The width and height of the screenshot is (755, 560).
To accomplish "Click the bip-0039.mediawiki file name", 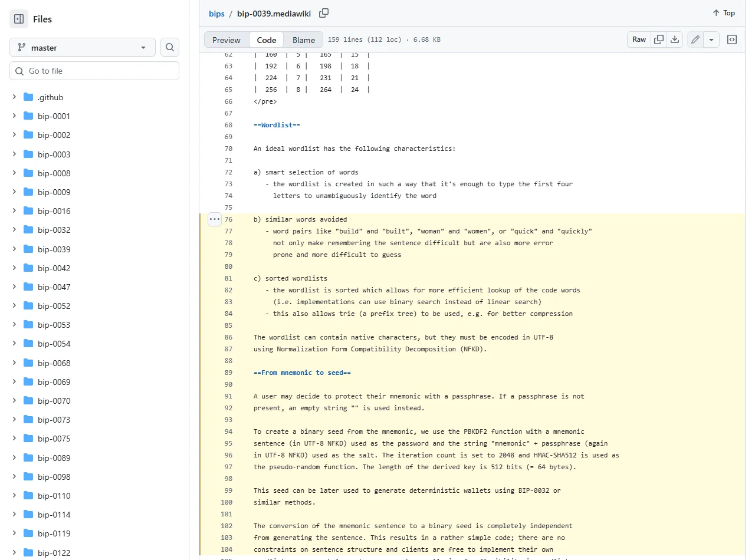I will tap(274, 13).
